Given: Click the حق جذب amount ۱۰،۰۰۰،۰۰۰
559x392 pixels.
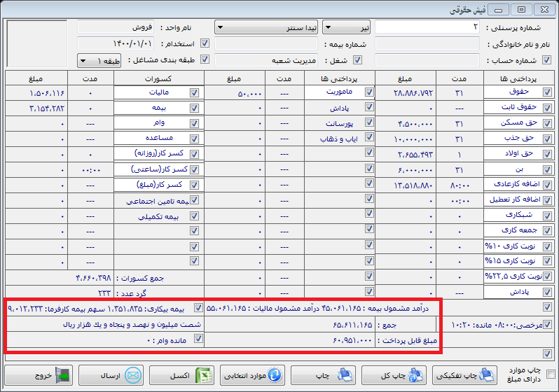Looking at the screenshot, I should (413, 139).
